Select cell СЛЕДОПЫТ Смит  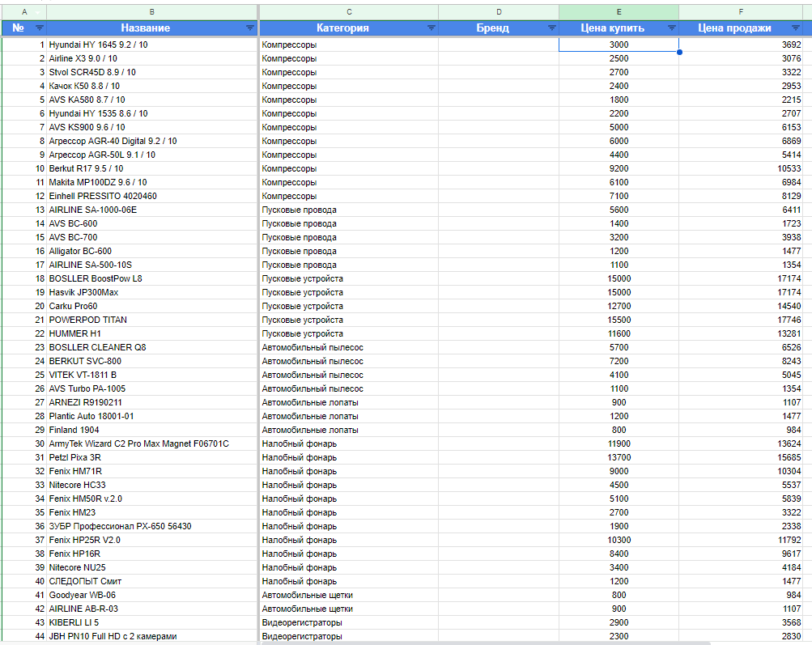pyautogui.click(x=151, y=581)
